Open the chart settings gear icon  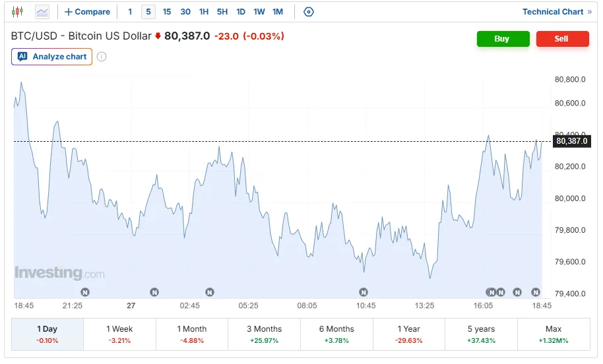[x=308, y=12]
